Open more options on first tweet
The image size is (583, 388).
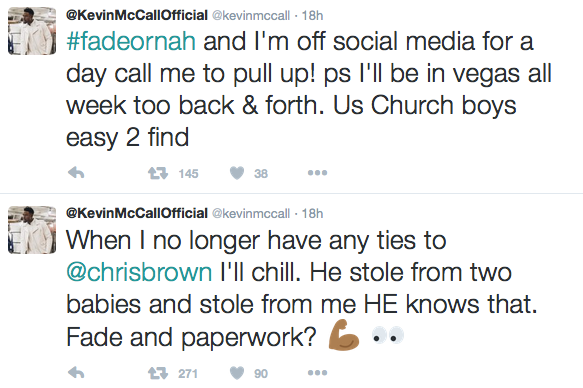click(x=317, y=173)
